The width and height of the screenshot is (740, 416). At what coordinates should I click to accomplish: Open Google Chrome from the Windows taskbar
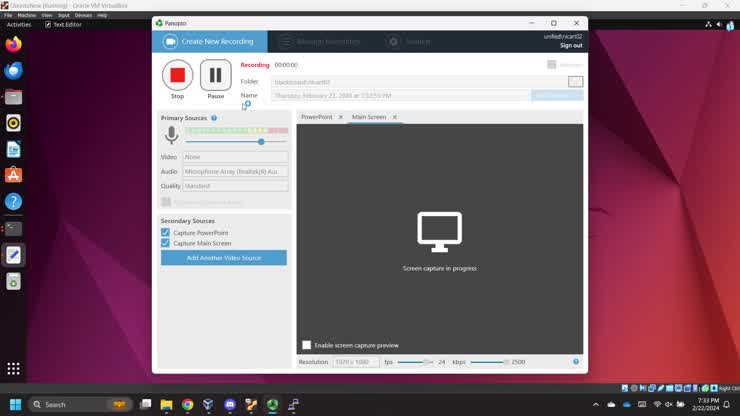click(x=187, y=405)
